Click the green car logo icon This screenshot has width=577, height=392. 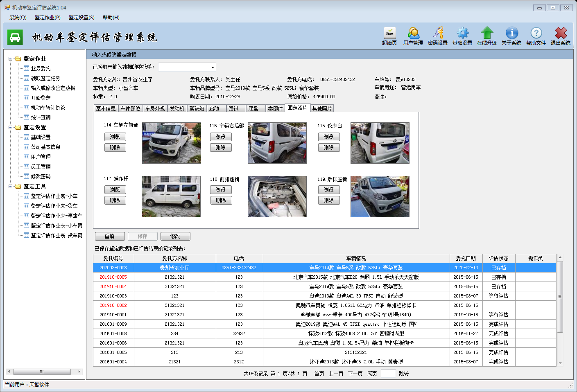point(15,37)
